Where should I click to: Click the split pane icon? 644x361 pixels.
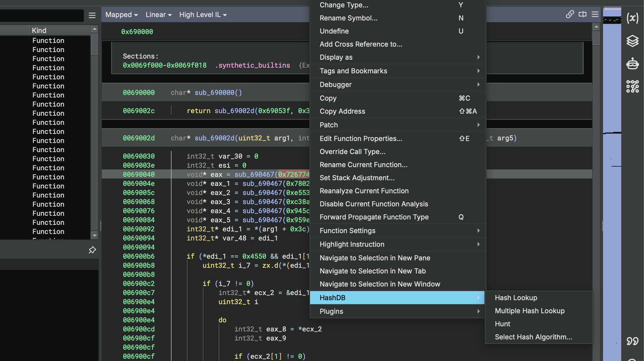583,14
